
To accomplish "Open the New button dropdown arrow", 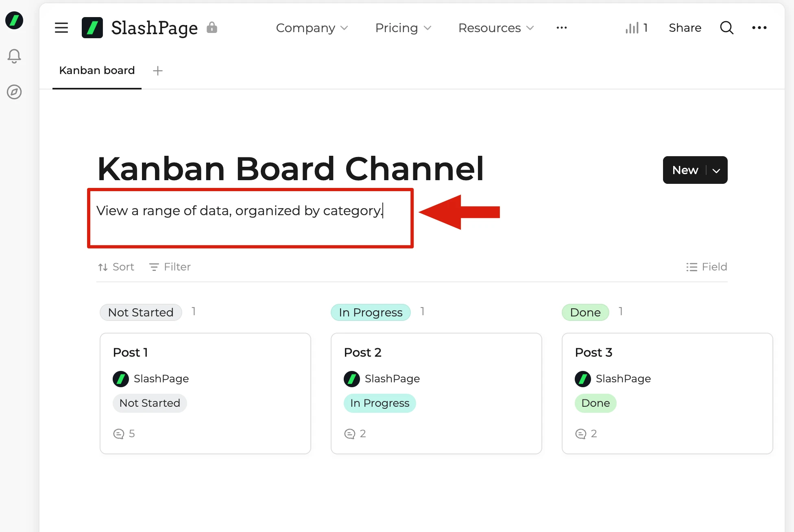I will (717, 170).
